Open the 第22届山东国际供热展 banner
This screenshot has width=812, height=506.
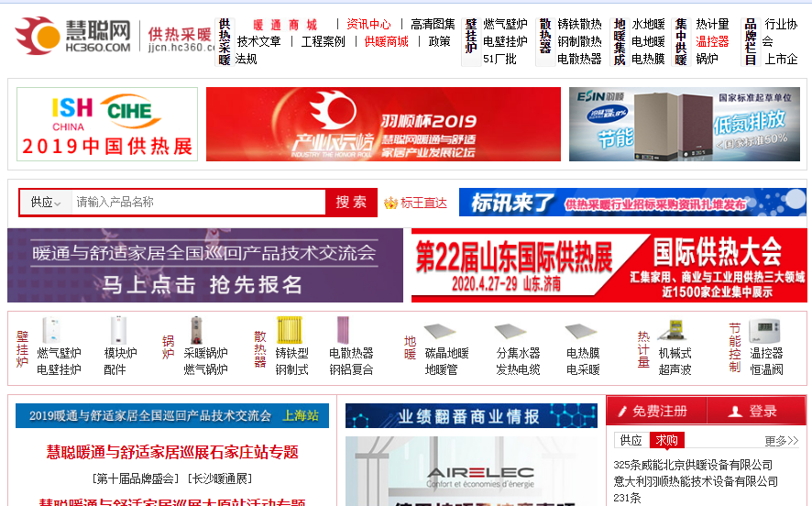click(609, 265)
